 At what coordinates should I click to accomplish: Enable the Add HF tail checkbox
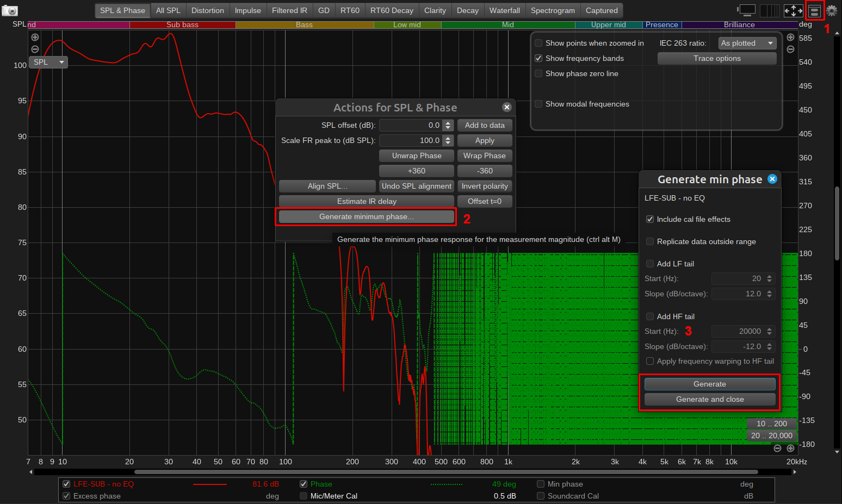[649, 316]
